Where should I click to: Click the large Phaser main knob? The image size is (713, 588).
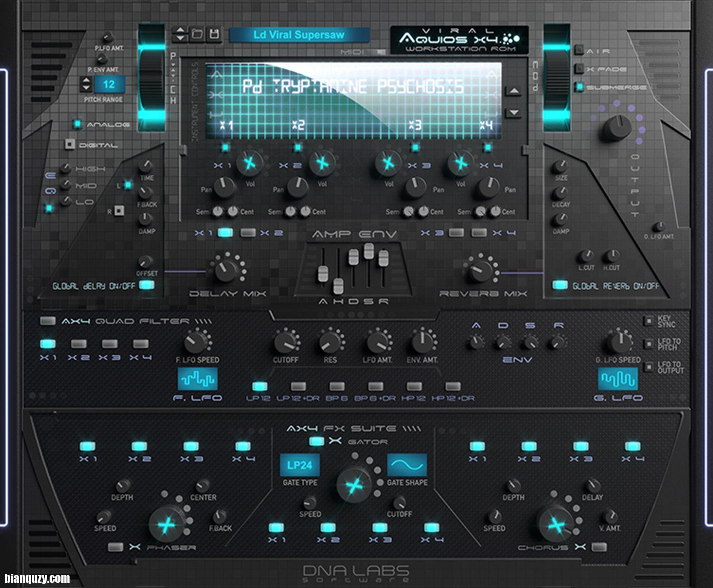[167, 525]
